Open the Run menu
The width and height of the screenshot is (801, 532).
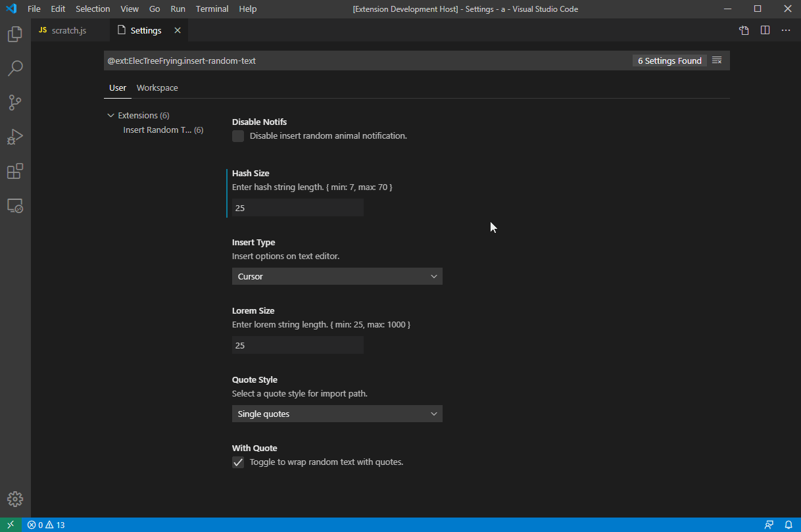click(x=178, y=9)
